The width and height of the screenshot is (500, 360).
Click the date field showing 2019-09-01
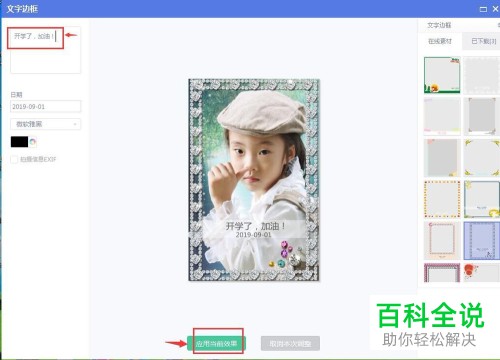click(45, 107)
